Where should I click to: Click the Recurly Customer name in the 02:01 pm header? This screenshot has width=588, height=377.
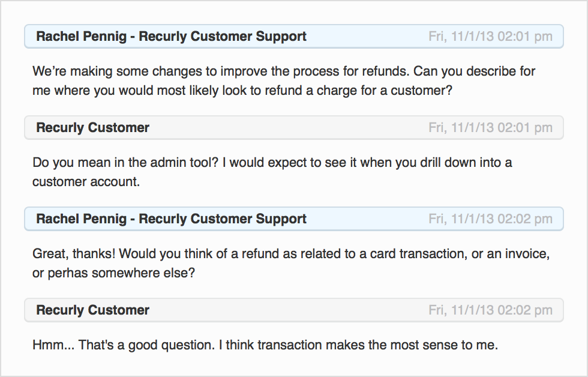tap(92, 127)
